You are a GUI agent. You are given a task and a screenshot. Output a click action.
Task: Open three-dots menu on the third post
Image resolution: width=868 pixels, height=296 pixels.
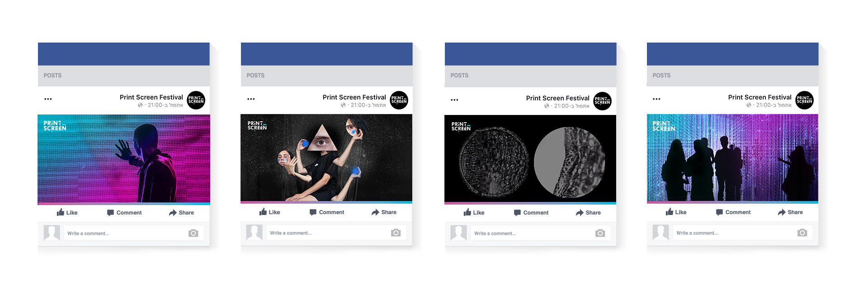point(454,100)
